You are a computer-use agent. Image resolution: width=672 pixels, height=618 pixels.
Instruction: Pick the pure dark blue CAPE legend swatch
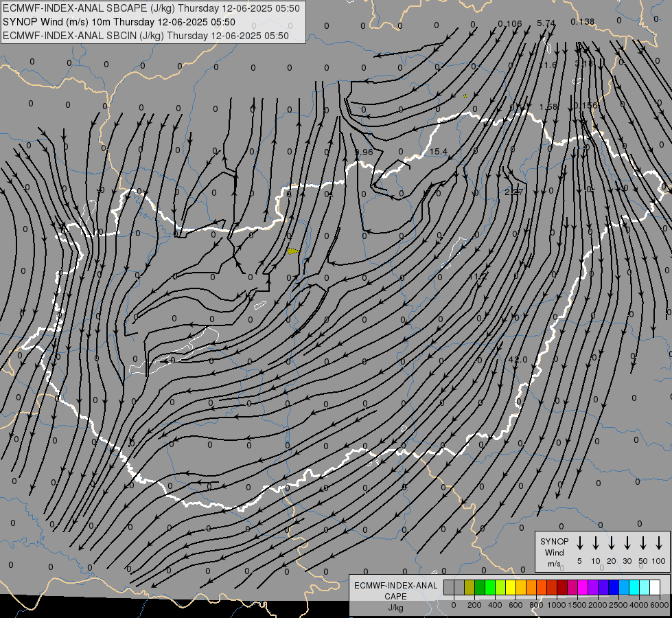(x=614, y=587)
